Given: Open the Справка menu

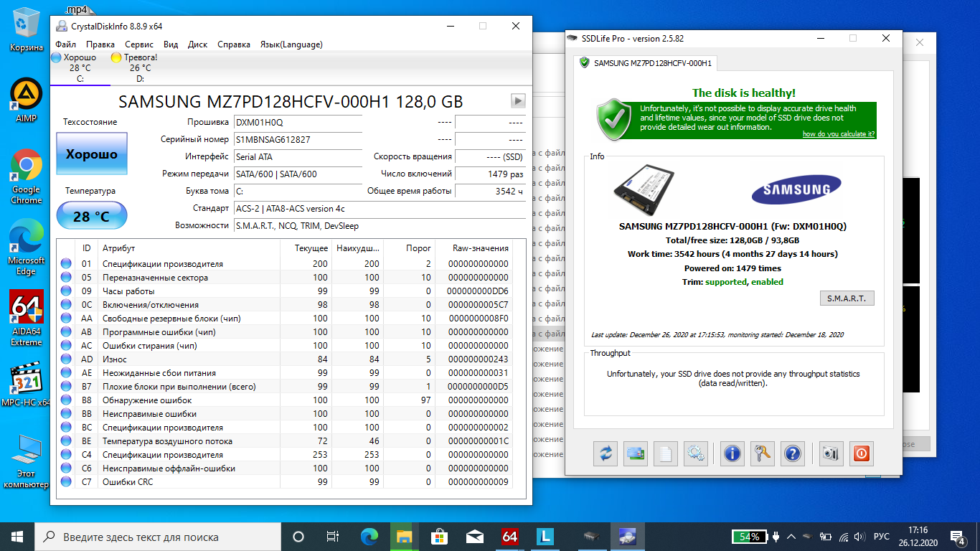Looking at the screenshot, I should click(x=234, y=44).
